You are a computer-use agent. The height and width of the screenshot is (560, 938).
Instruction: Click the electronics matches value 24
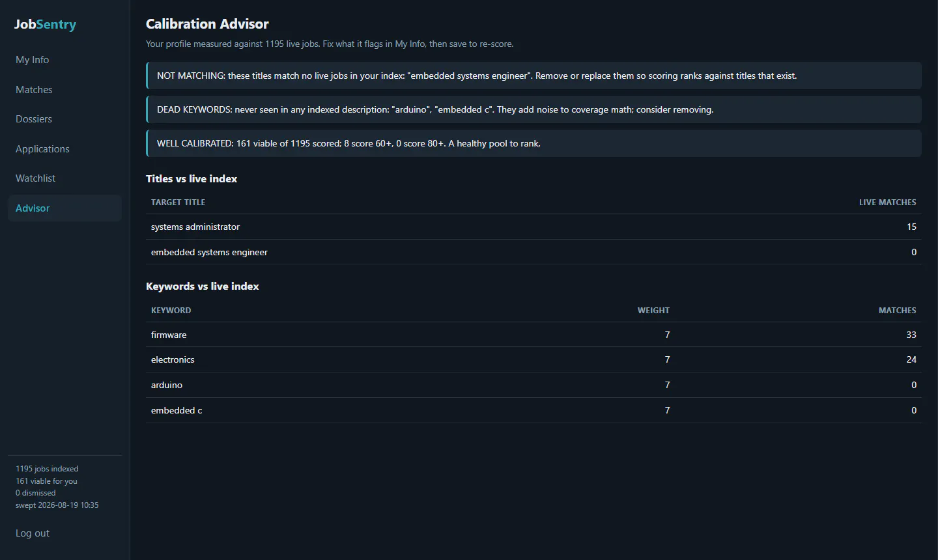click(911, 359)
